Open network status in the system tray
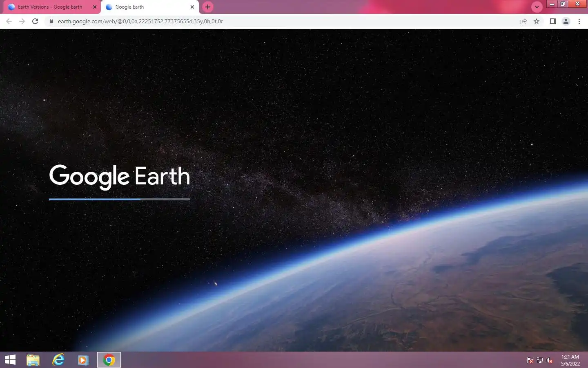Viewport: 588px width, 368px height. pyautogui.click(x=540, y=360)
